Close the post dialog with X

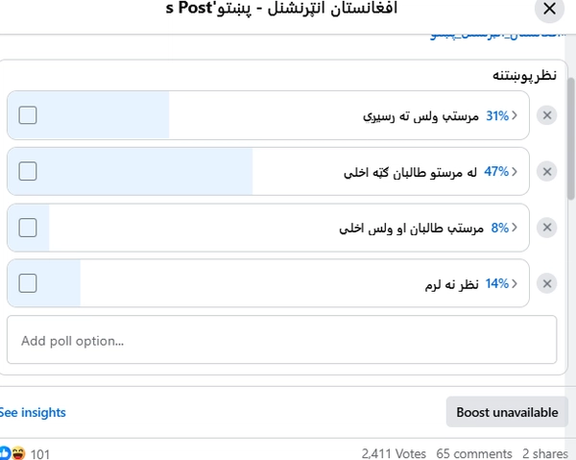tap(549, 8)
